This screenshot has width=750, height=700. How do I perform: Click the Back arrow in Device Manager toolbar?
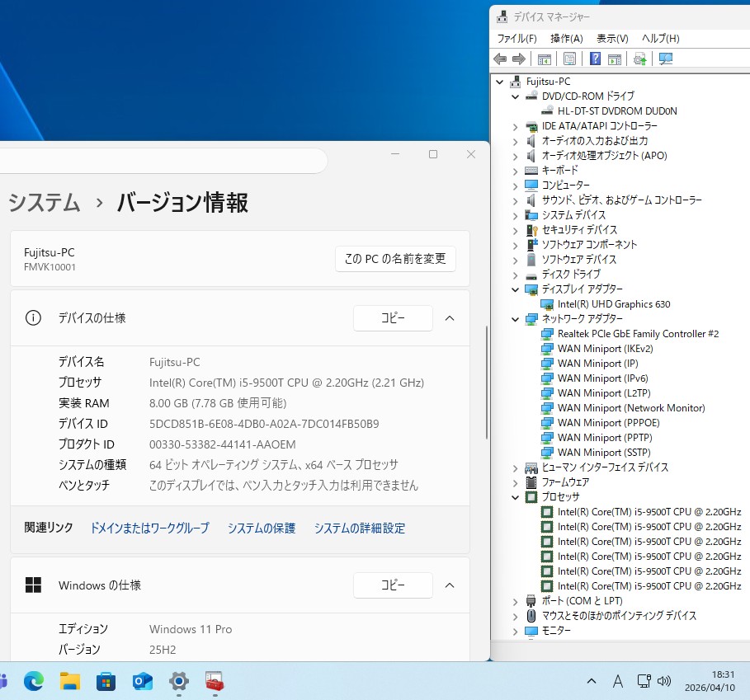coord(500,59)
